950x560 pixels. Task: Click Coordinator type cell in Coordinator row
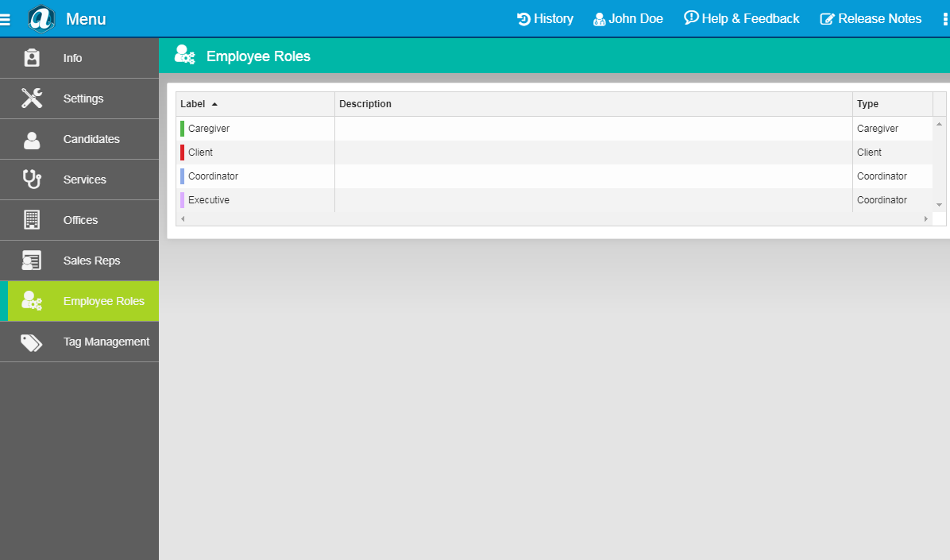pyautogui.click(x=893, y=176)
